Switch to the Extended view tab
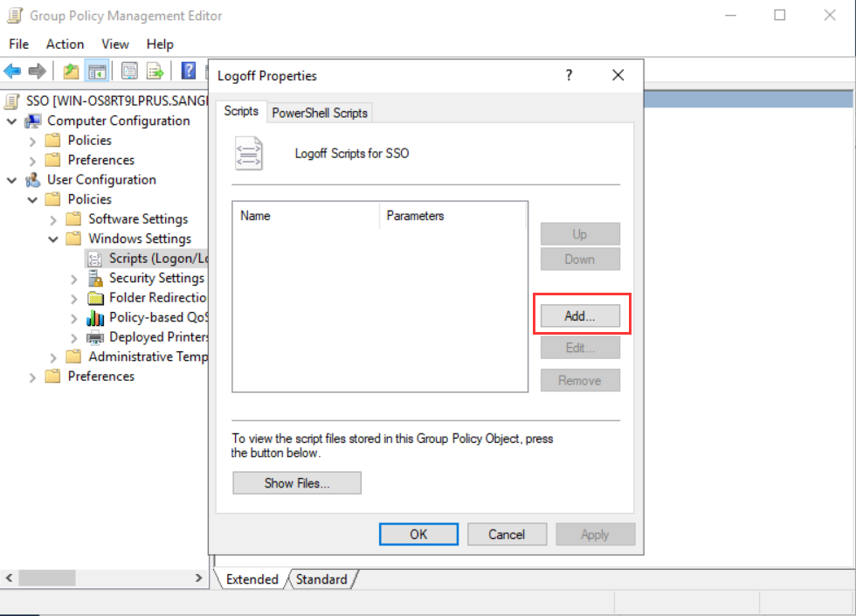The image size is (856, 616). pos(252,578)
